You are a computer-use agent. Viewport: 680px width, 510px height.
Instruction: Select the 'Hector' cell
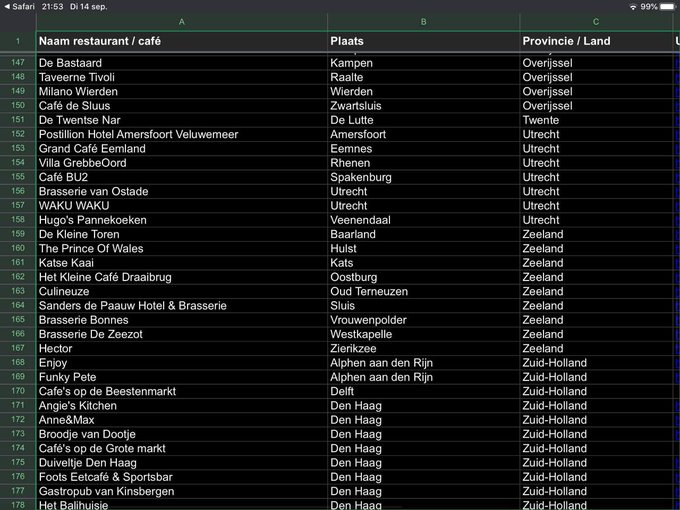point(182,349)
